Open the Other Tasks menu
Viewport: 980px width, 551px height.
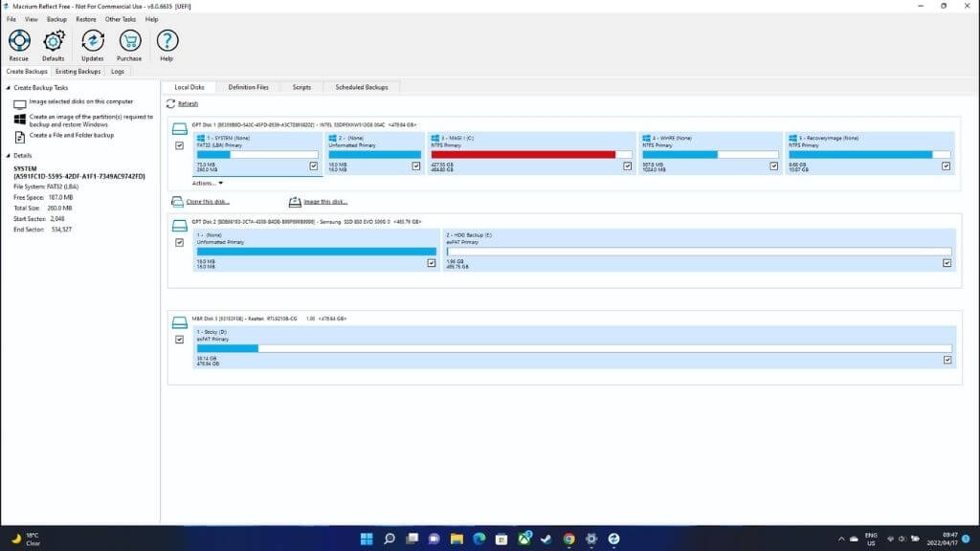coord(121,19)
